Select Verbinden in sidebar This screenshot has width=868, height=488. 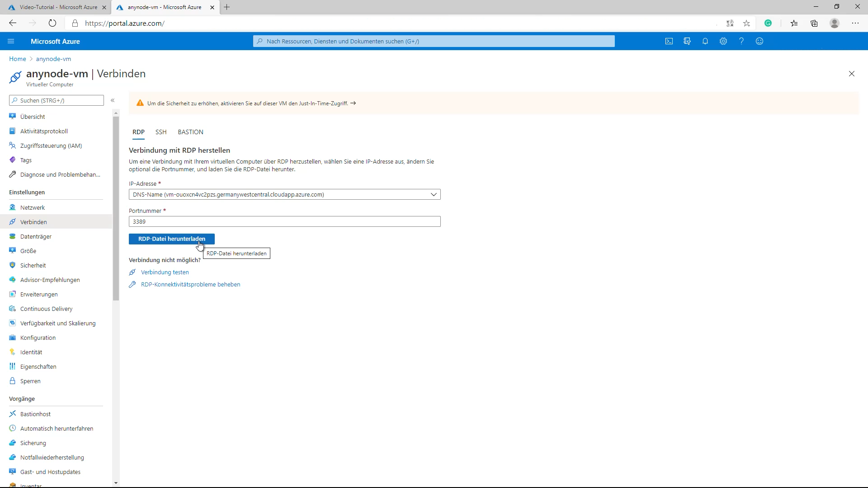click(x=56, y=222)
